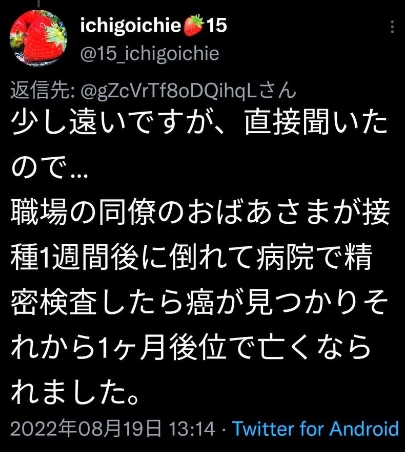405x452 pixels.
Task: Click the number 15 after the strawberry
Action: click(216, 25)
